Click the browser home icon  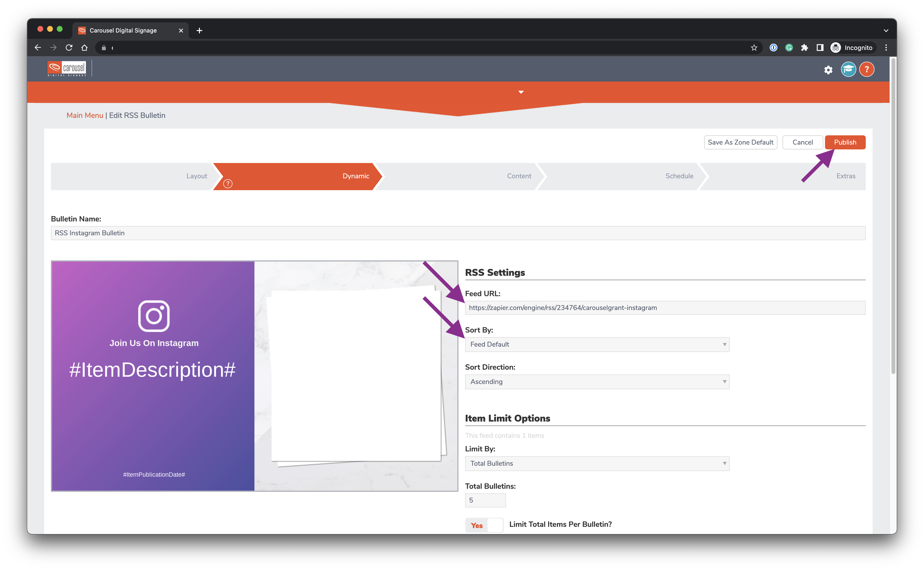(x=84, y=48)
